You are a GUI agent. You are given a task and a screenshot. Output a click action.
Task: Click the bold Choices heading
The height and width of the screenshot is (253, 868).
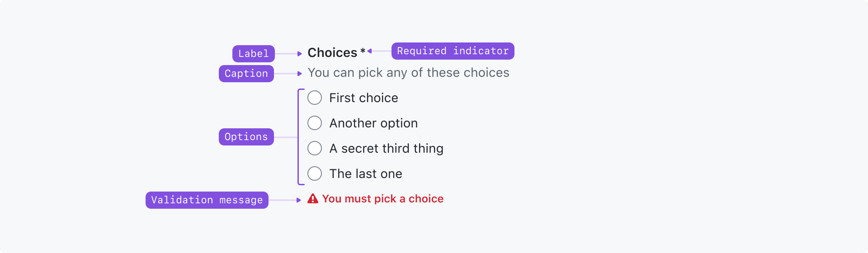(x=332, y=53)
